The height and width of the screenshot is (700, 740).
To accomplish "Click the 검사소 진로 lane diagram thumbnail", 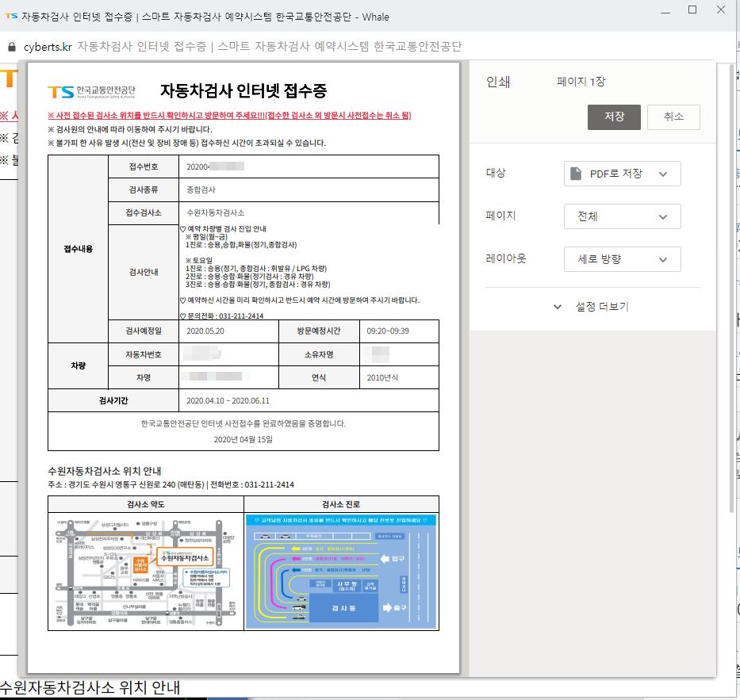I will [x=341, y=572].
